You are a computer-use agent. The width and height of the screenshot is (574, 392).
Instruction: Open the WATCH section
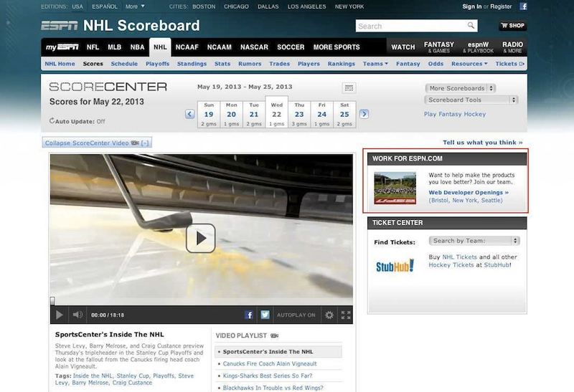403,47
